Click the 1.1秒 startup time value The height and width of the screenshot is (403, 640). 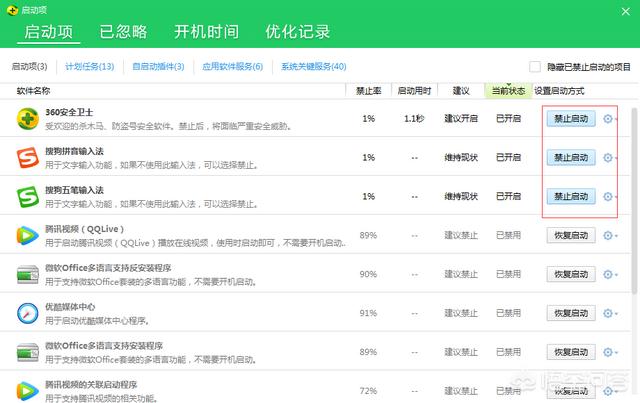click(x=414, y=119)
